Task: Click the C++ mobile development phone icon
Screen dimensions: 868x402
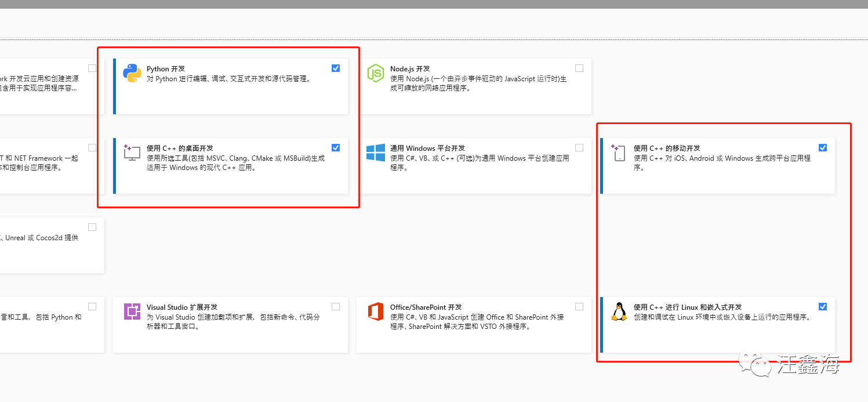Action: (619, 153)
